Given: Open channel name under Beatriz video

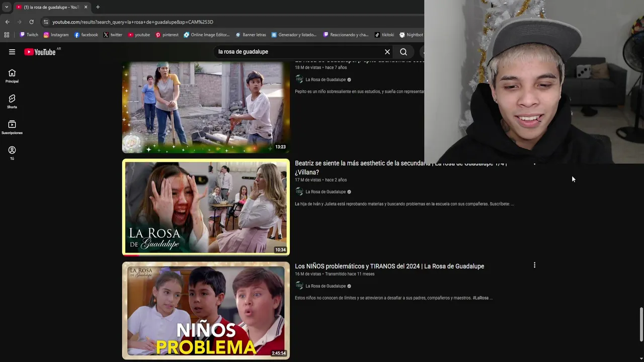Looking at the screenshot, I should [326, 192].
